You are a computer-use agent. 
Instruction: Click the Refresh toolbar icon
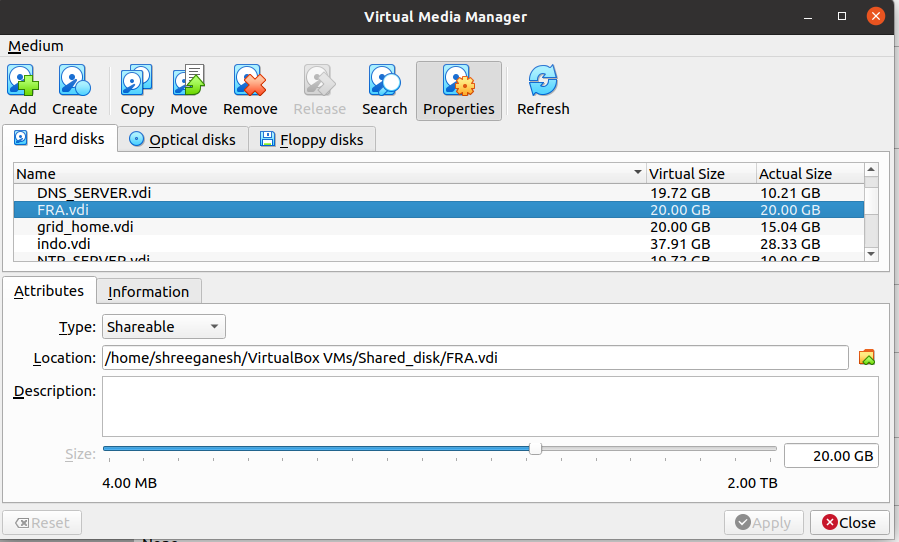543,80
